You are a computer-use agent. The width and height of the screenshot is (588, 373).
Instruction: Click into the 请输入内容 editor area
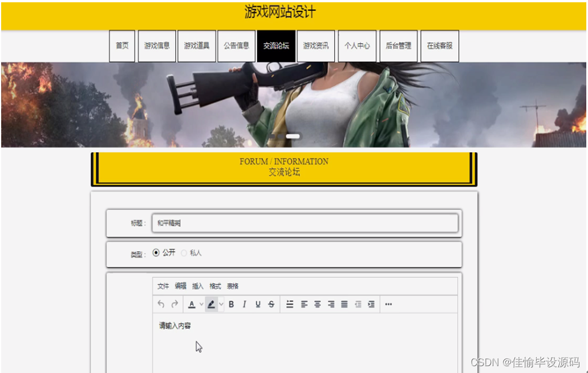tap(305, 343)
